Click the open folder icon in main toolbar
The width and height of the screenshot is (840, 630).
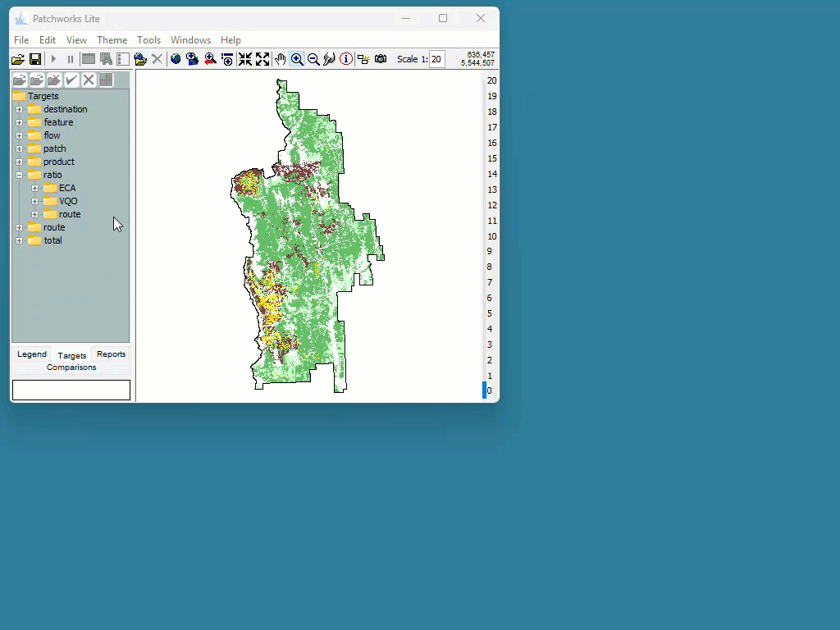coord(18,59)
